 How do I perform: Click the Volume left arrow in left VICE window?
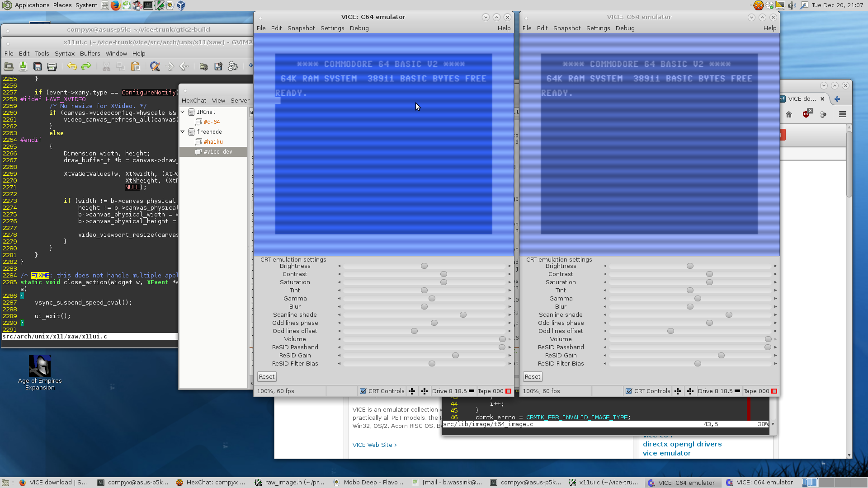click(x=339, y=339)
